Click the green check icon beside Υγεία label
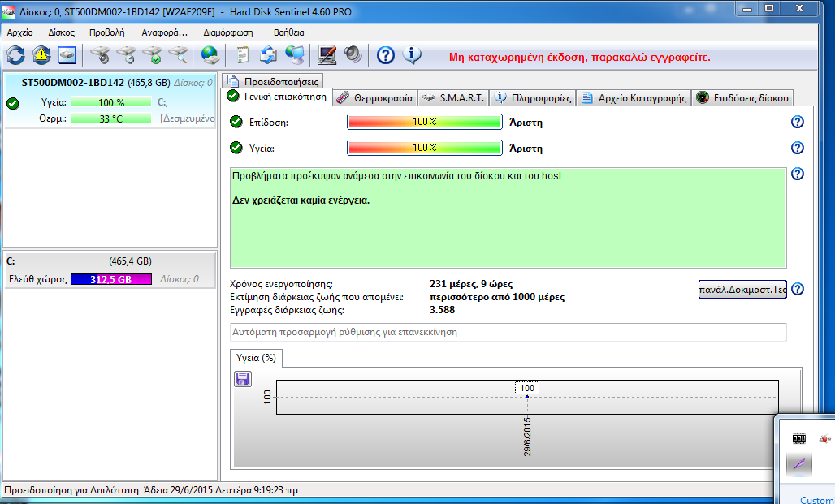This screenshot has width=835, height=504. coord(236,148)
